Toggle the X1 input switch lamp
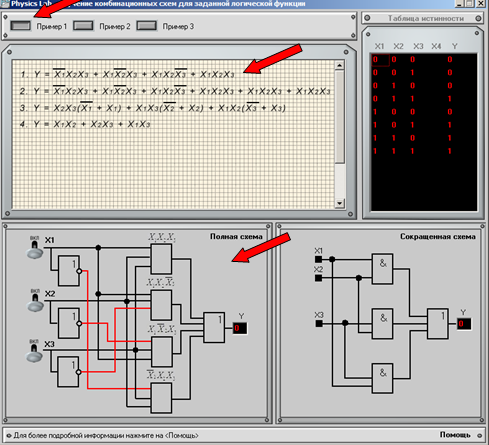 click(35, 249)
